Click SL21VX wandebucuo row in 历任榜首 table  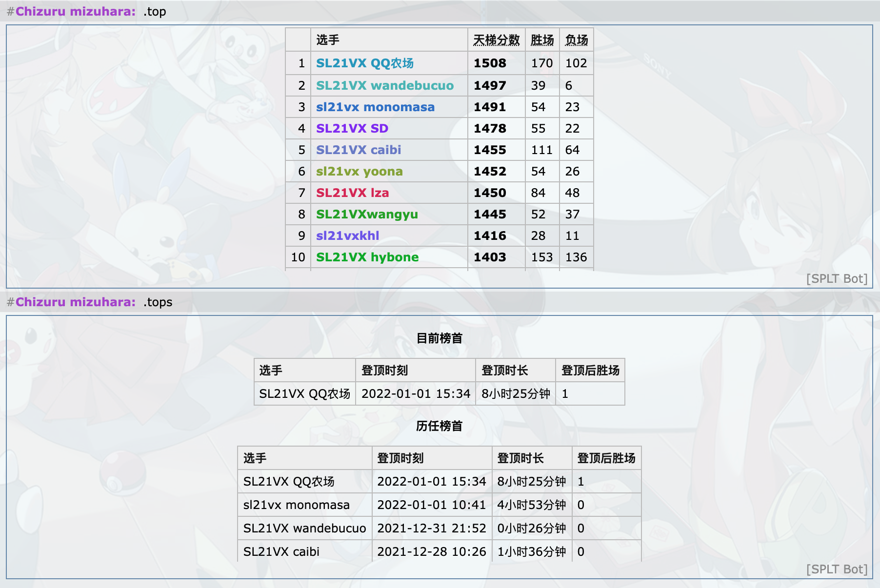click(x=304, y=529)
